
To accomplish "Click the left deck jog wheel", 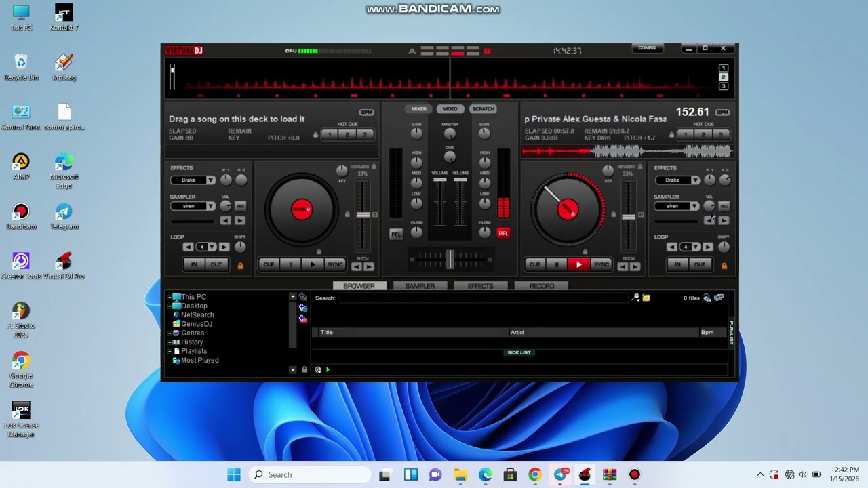I will pos(302,209).
